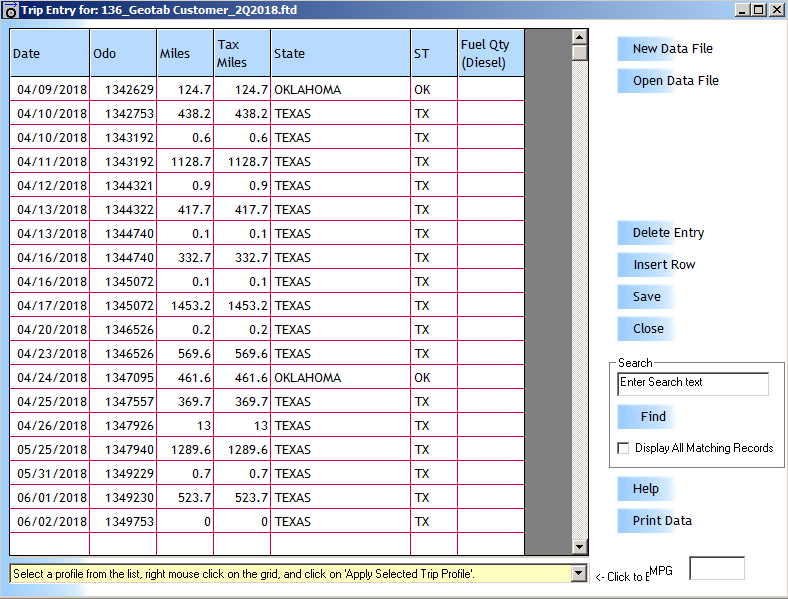Viewport: 788px width, 599px height.
Task: Select date cell 04/11/2018
Action: click(x=50, y=162)
